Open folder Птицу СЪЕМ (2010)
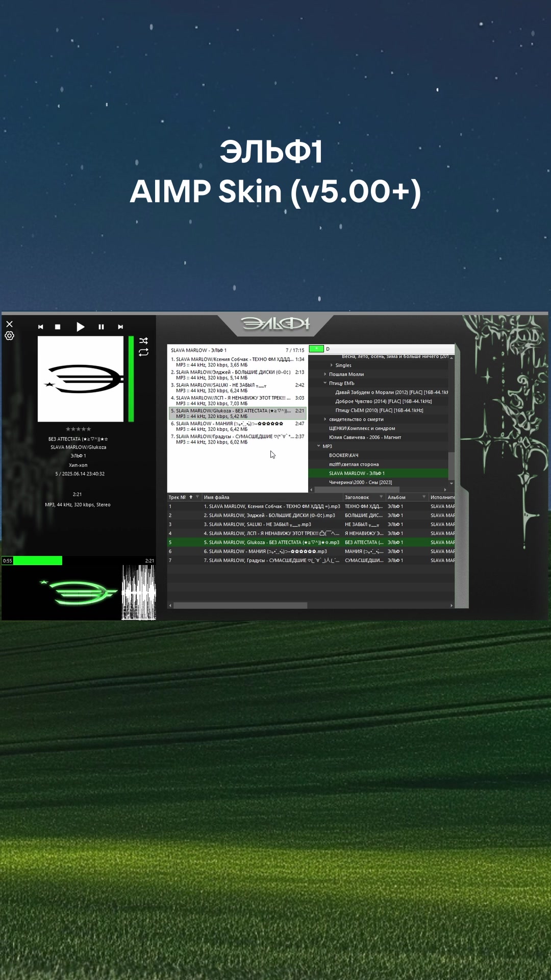Screen dimensions: 551x980 coord(379,410)
